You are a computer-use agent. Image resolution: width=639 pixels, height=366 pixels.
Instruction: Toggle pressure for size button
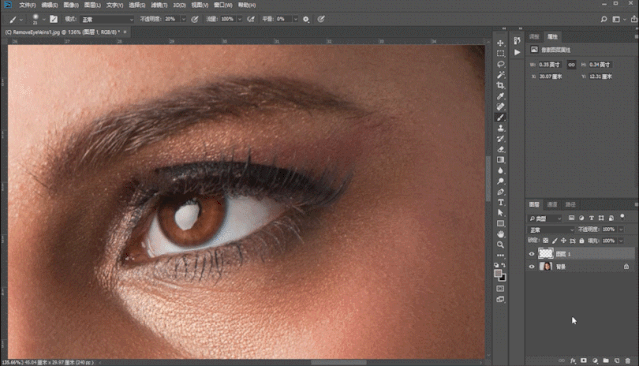tap(321, 19)
